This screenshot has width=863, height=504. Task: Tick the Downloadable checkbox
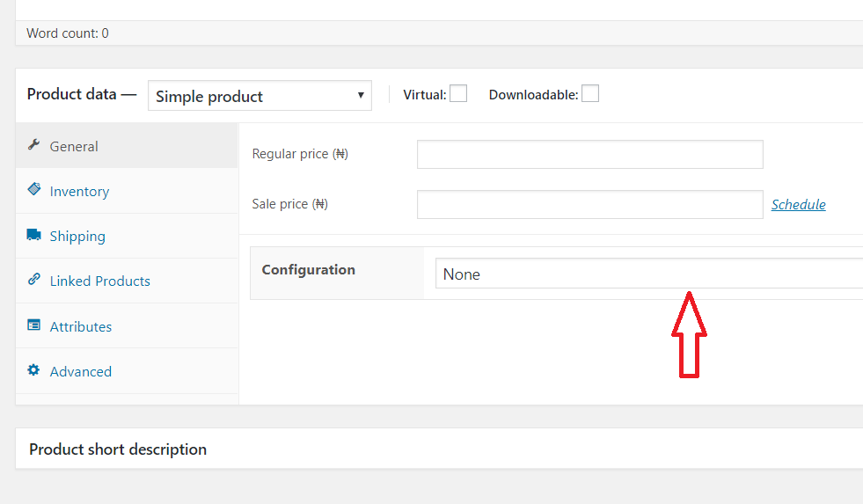590,93
